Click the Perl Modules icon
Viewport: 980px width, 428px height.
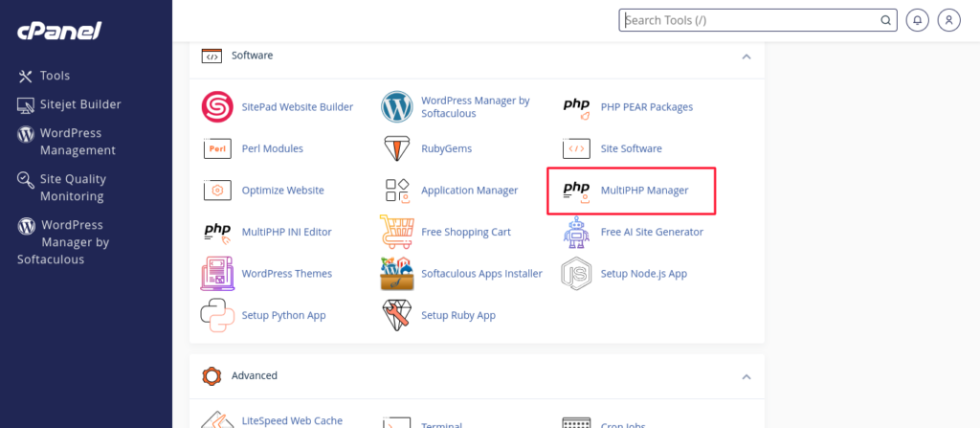217,149
